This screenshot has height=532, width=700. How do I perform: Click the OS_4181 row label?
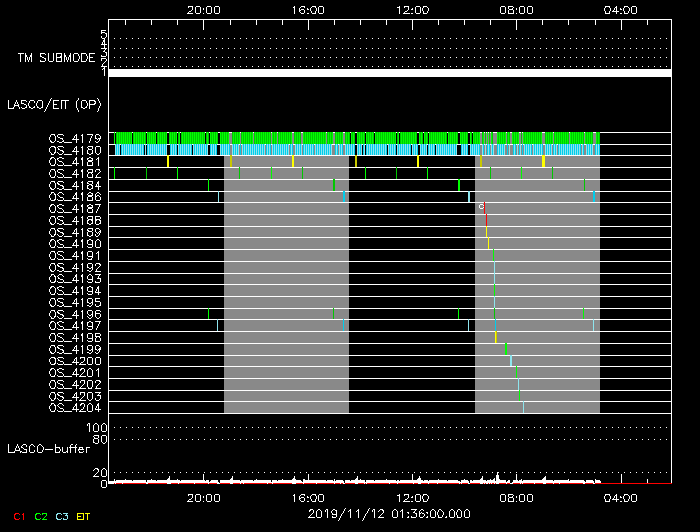(x=74, y=162)
